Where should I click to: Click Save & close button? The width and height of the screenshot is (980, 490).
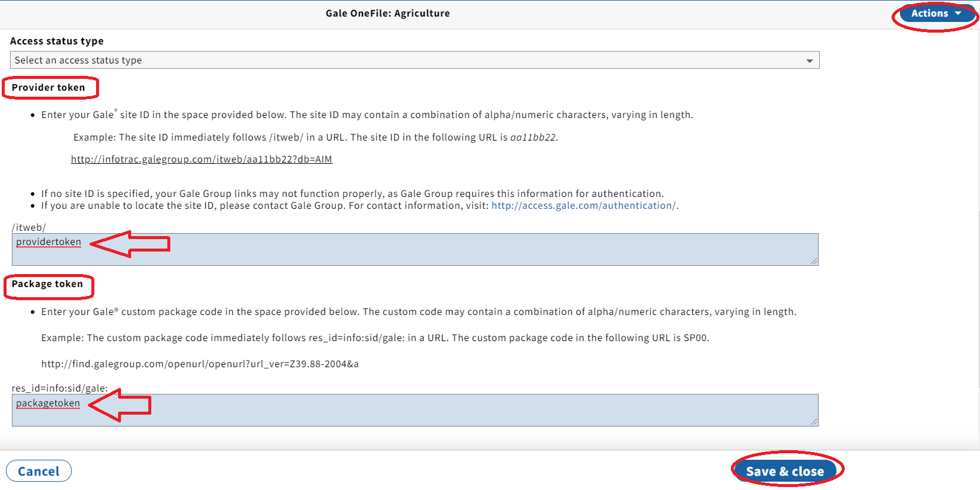click(785, 471)
